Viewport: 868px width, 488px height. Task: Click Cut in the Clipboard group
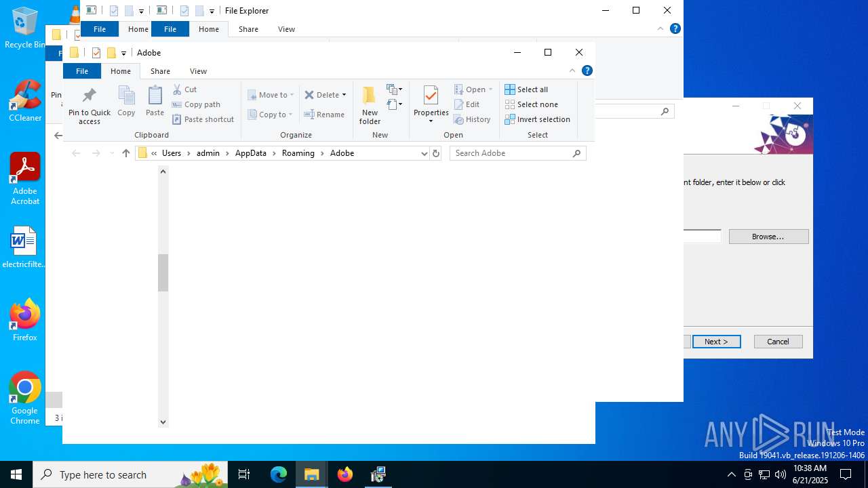[184, 89]
